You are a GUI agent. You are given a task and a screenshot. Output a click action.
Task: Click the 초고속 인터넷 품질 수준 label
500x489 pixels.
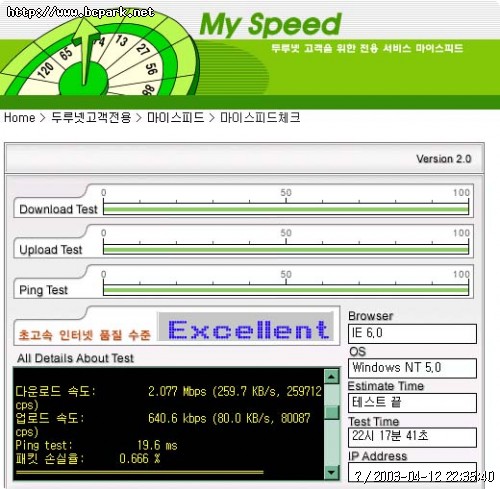click(x=85, y=335)
